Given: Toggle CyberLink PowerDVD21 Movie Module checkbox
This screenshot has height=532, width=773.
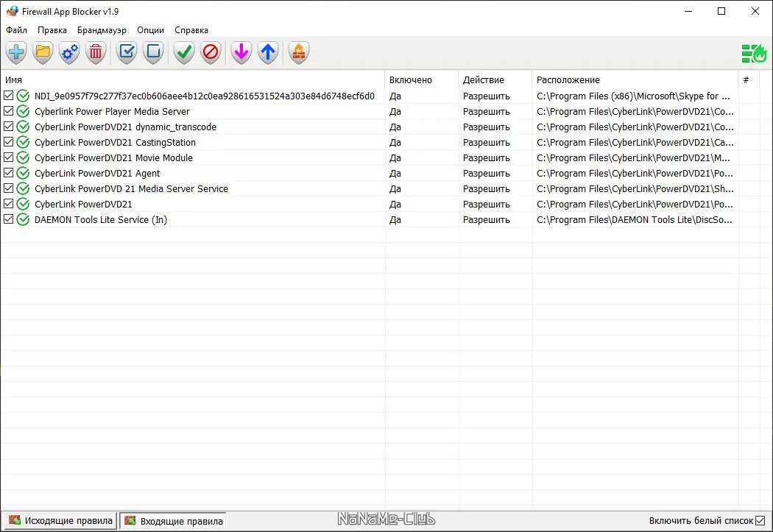Looking at the screenshot, I should click(8, 157).
